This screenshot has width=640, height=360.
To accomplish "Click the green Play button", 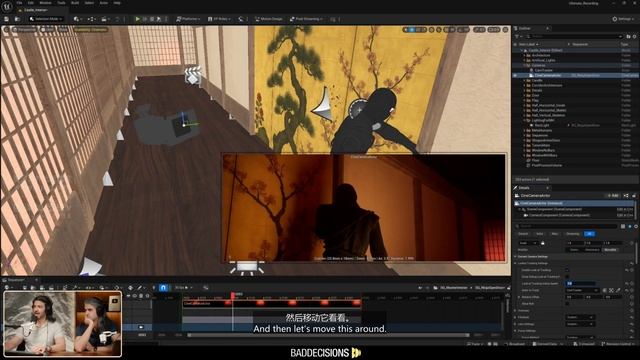I will tap(138, 19).
